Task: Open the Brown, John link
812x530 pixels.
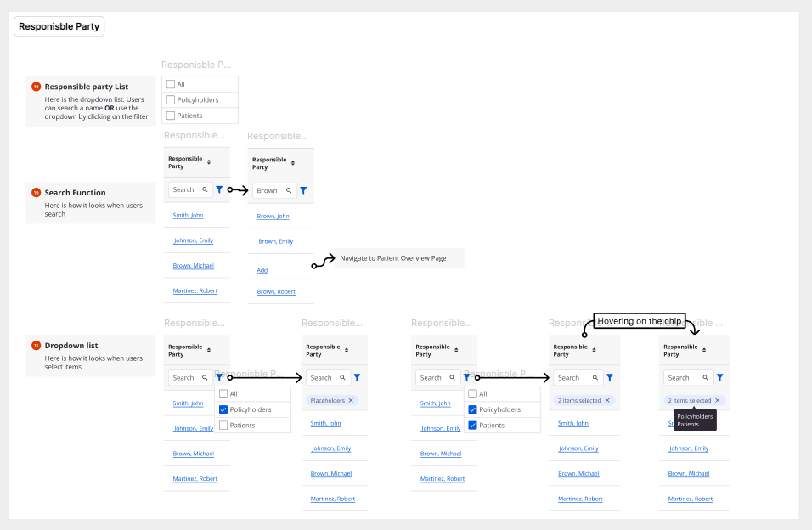Action: (273, 217)
